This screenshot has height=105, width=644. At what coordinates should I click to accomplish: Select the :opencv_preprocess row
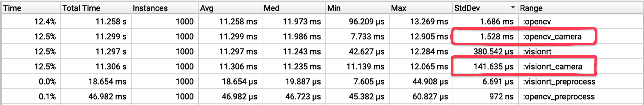[x=559, y=97]
